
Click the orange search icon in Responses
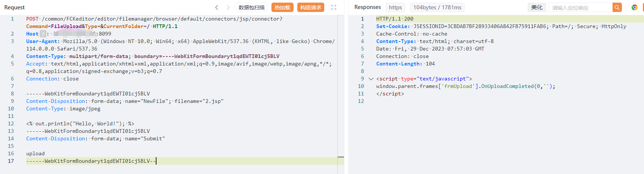tap(617, 7)
